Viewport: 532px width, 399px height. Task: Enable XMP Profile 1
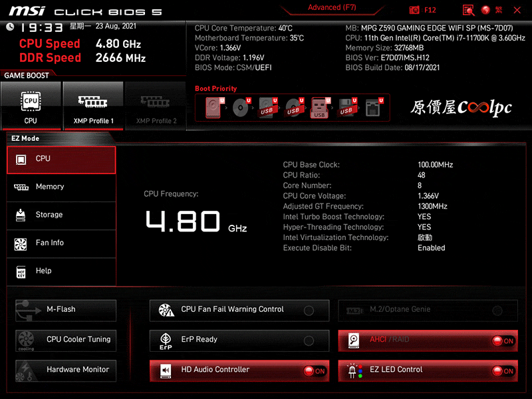pyautogui.click(x=93, y=105)
